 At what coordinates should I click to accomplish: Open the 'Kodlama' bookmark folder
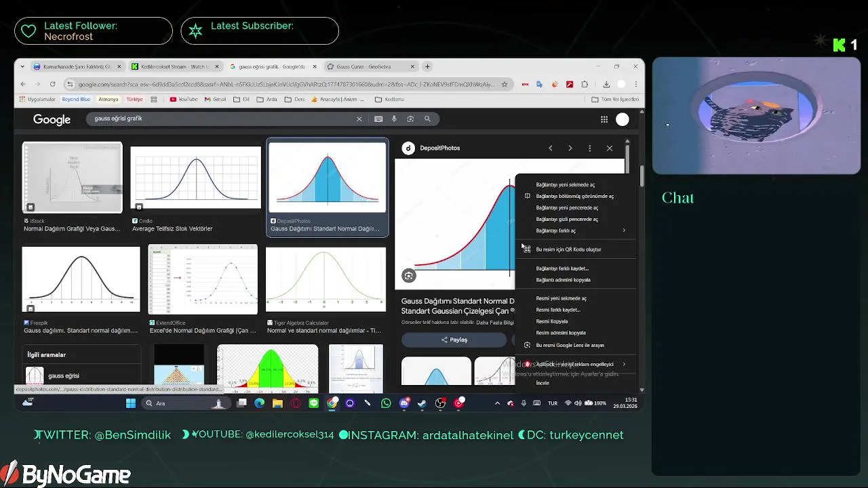point(389,99)
